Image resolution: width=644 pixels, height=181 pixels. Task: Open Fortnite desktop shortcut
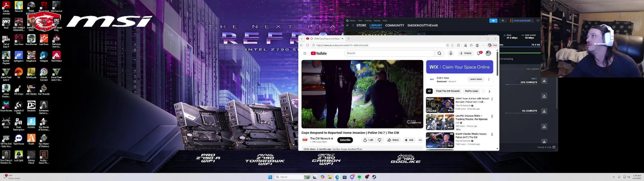tap(31, 123)
